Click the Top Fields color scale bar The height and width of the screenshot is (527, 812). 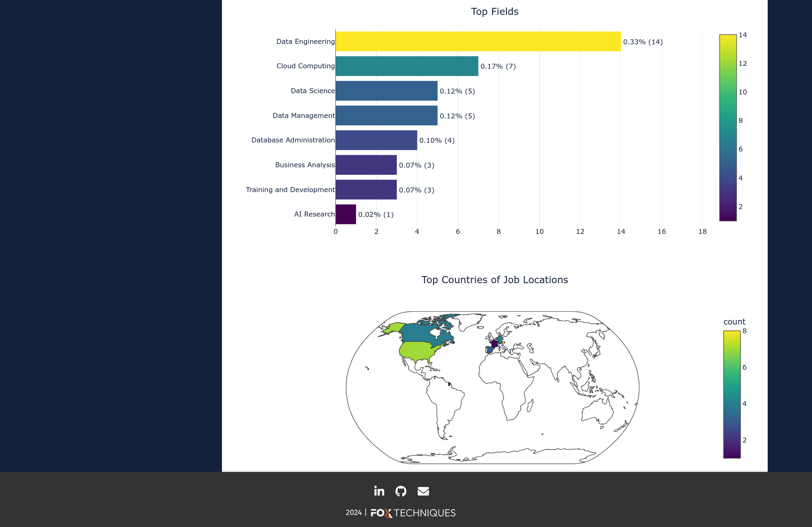pos(728,128)
